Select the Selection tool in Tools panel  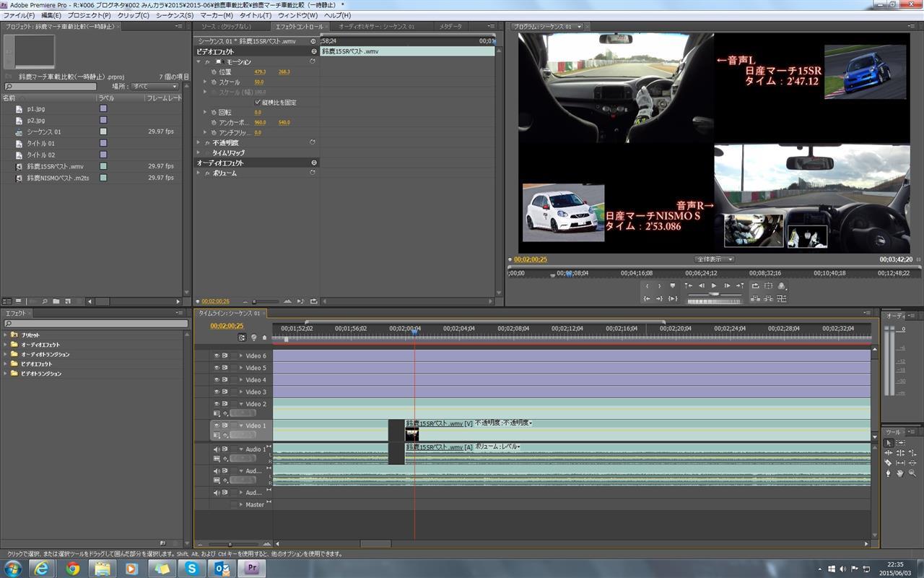889,443
